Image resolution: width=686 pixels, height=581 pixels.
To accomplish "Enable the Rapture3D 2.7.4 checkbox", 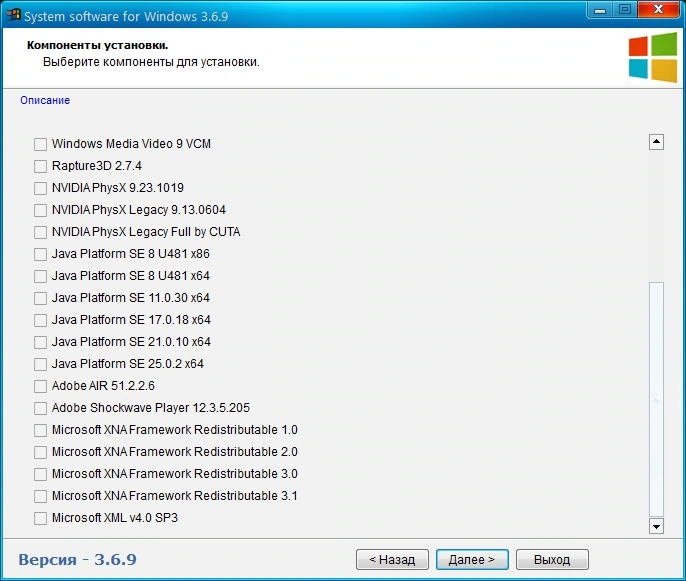I will coord(40,166).
